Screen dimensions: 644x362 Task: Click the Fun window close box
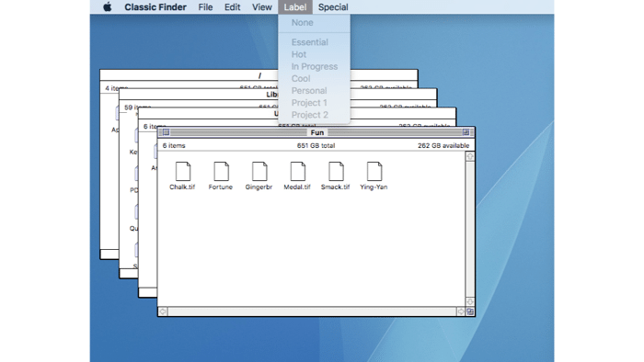(x=166, y=132)
